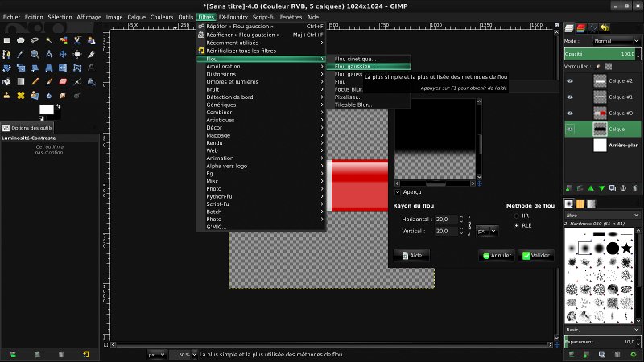Click the Aide button in dialog
The width and height of the screenshot is (644, 362).
(412, 256)
